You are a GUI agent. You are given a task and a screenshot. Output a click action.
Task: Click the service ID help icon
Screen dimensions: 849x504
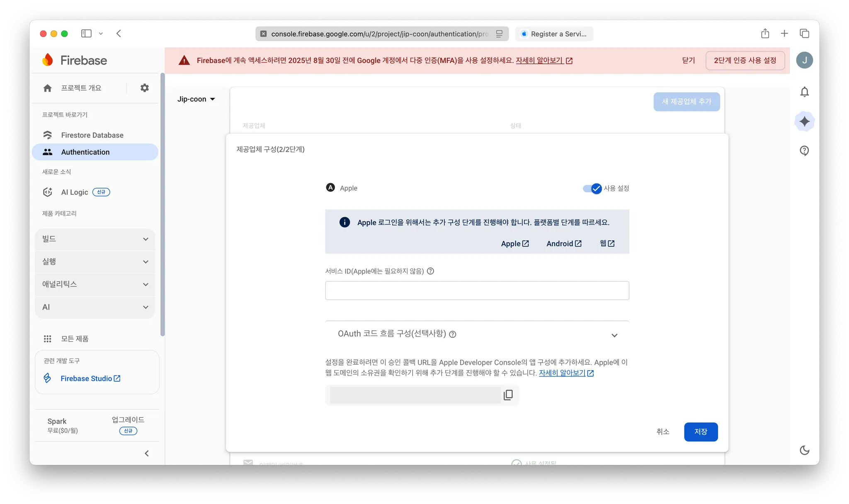pos(430,271)
